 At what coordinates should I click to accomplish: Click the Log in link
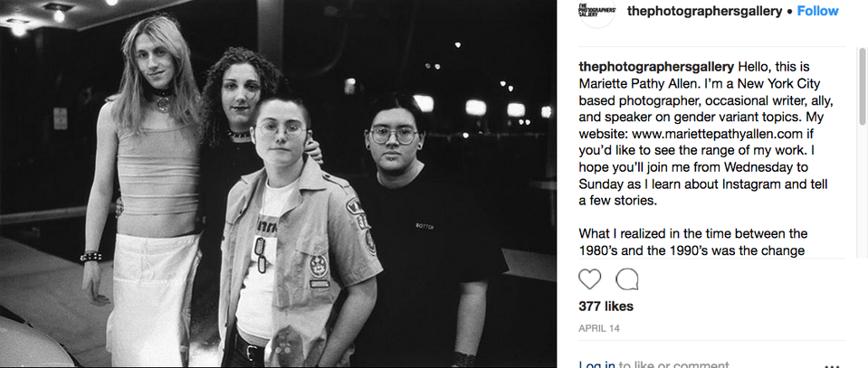click(596, 364)
